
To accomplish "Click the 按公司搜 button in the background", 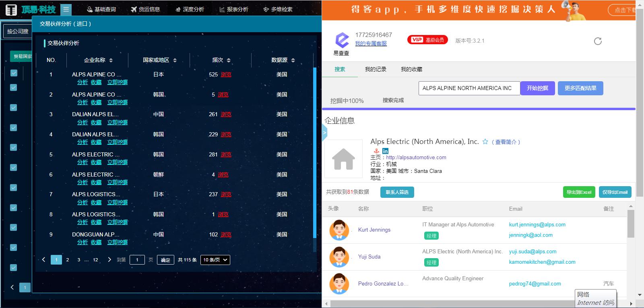I will [18, 31].
